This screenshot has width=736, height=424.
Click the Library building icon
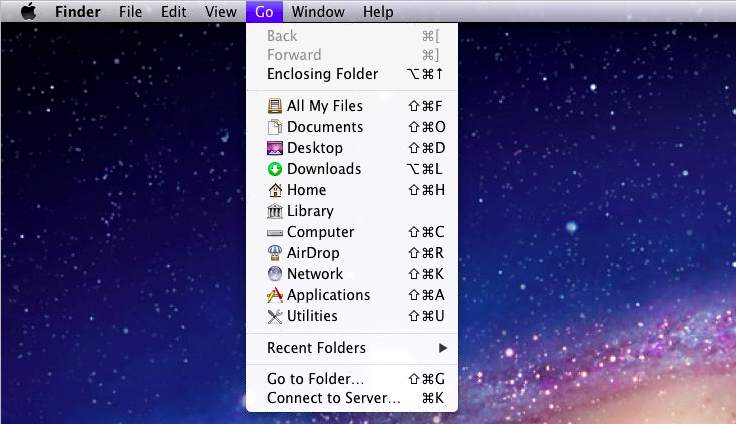(x=275, y=211)
